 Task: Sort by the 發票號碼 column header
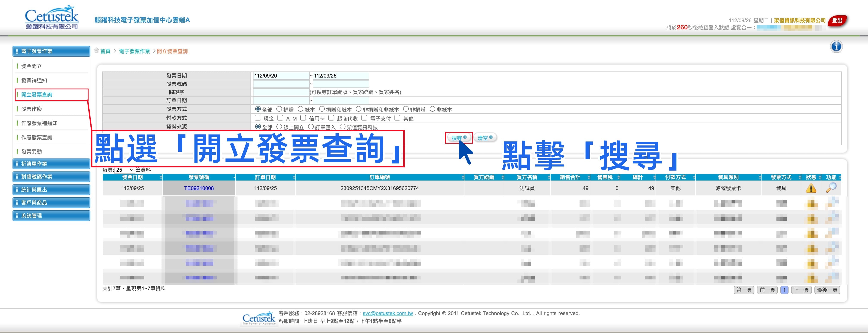(199, 177)
